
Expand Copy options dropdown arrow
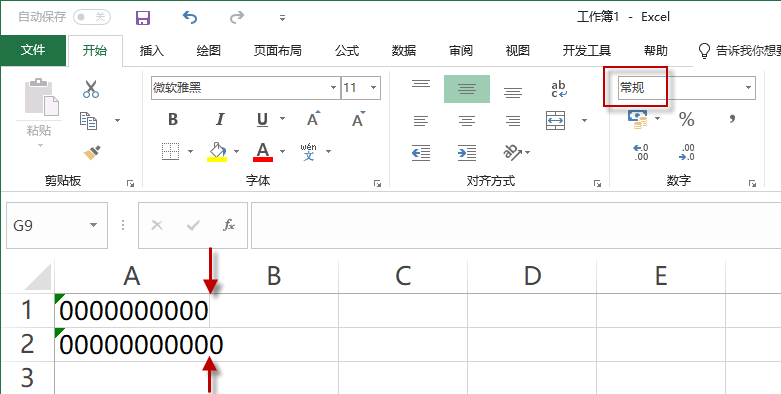click(118, 120)
